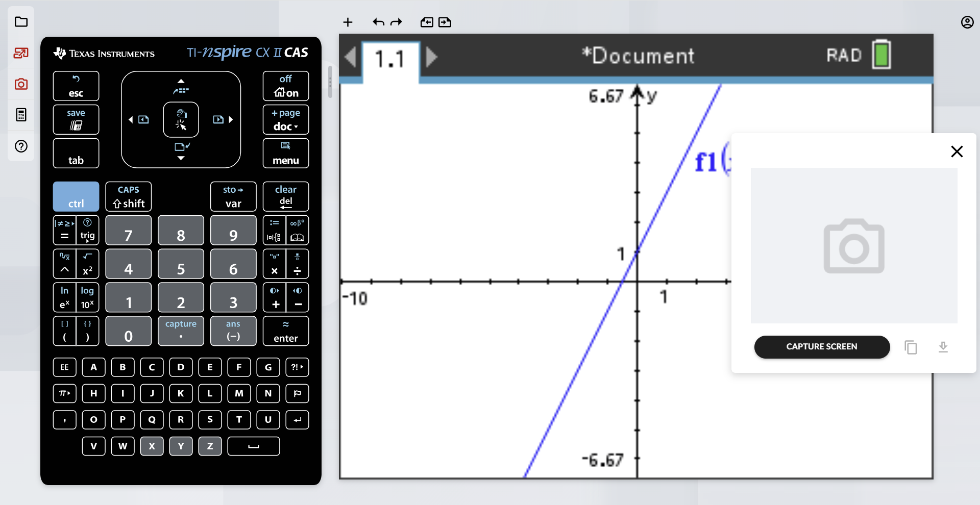Image resolution: width=980 pixels, height=505 pixels.
Task: Click the catalog book key
Action: [x=298, y=230]
